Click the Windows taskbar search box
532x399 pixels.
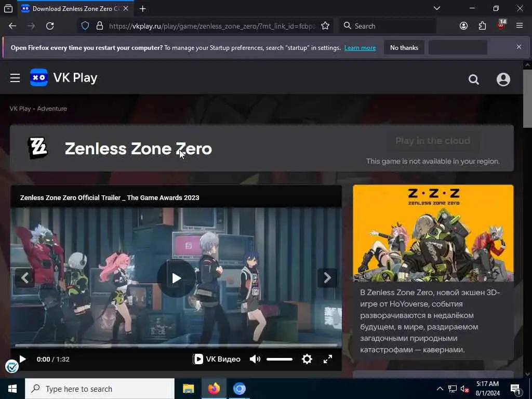(100, 389)
